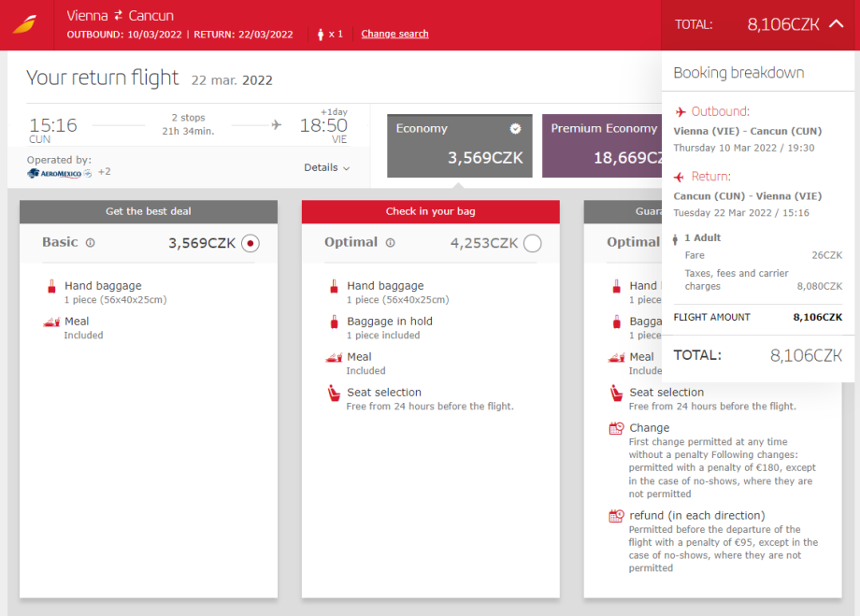The image size is (860, 616).
Task: Show additional operating airlines +2
Action: pos(105,172)
